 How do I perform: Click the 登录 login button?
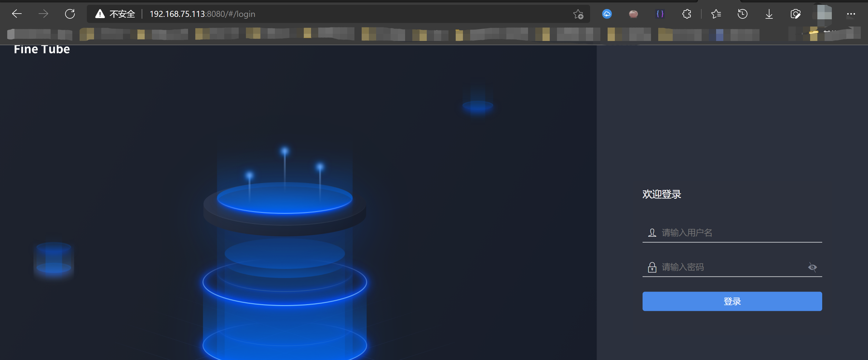732,301
